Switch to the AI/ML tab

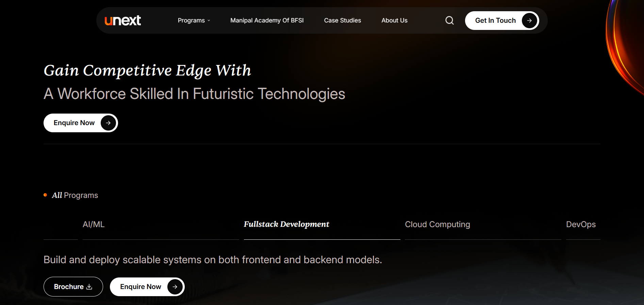point(94,224)
